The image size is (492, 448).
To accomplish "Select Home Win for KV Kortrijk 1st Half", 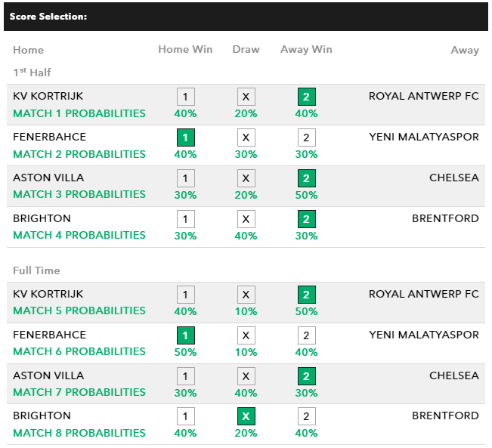I will 185,97.
